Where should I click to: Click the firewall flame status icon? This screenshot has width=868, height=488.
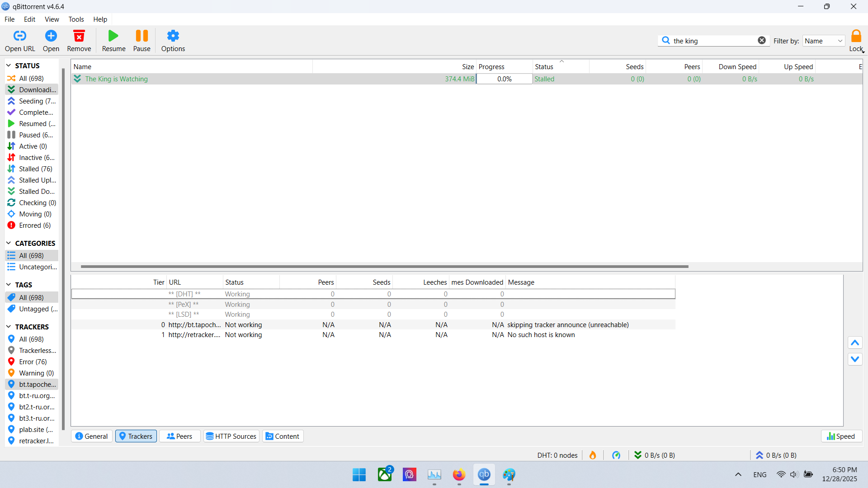[593, 455]
